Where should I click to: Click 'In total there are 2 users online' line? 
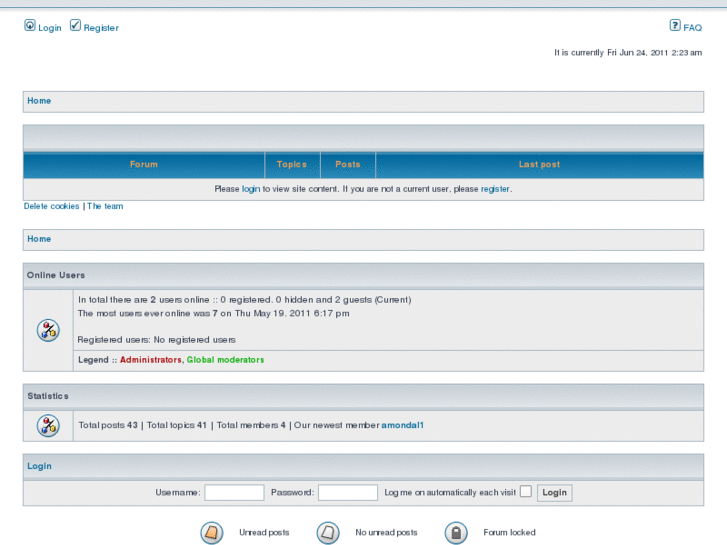pos(244,300)
